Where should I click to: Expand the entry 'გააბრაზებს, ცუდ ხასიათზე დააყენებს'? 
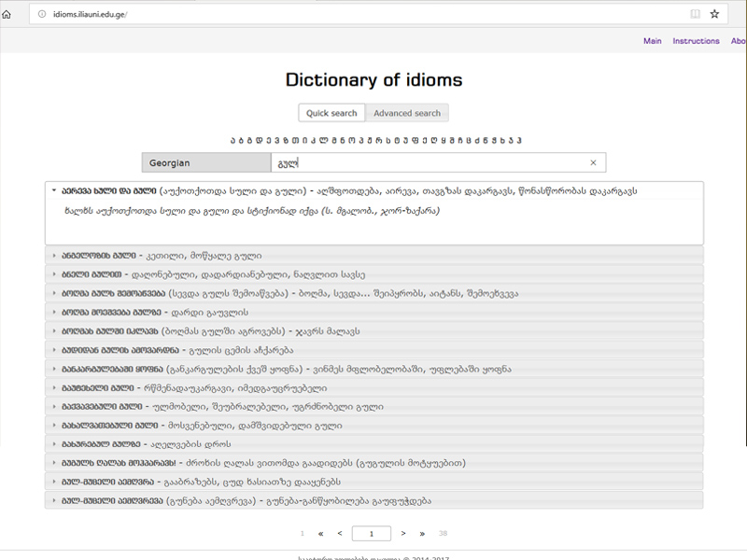pyautogui.click(x=374, y=482)
